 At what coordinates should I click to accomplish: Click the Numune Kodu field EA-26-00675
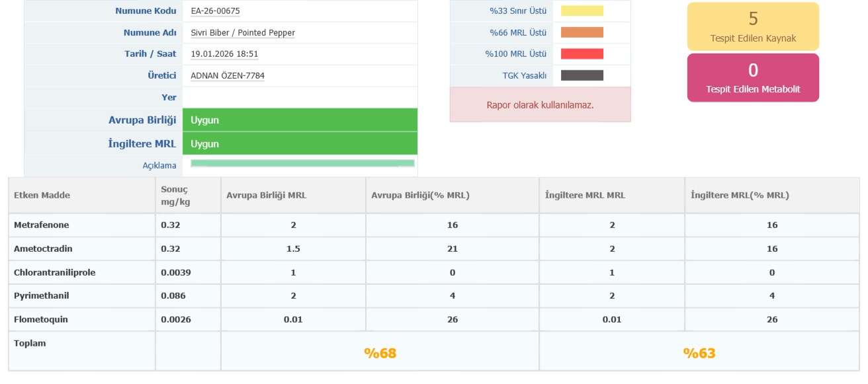pos(215,11)
